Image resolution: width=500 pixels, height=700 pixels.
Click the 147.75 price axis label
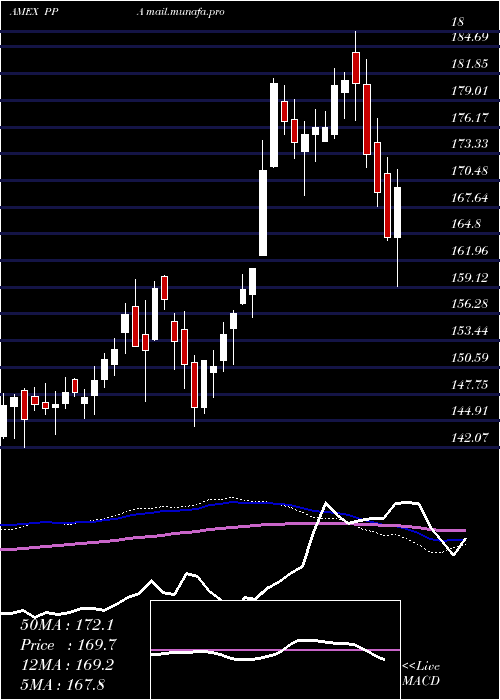point(470,384)
